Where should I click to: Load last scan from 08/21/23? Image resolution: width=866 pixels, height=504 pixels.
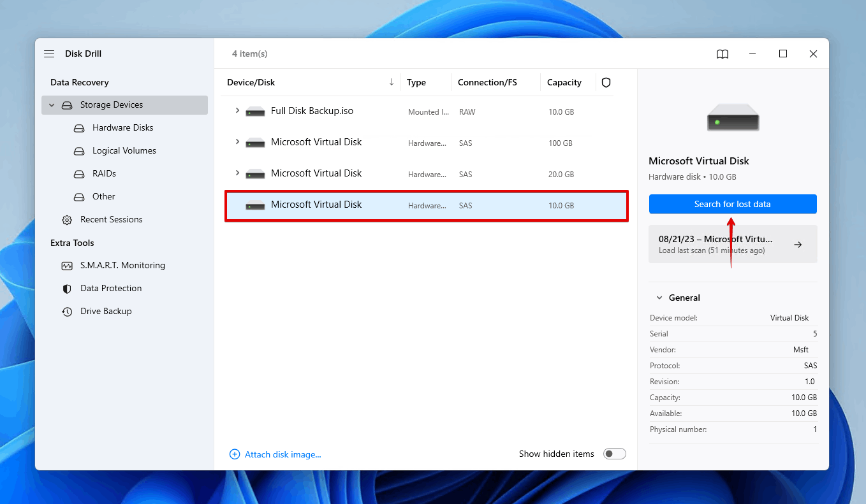pyautogui.click(x=733, y=244)
